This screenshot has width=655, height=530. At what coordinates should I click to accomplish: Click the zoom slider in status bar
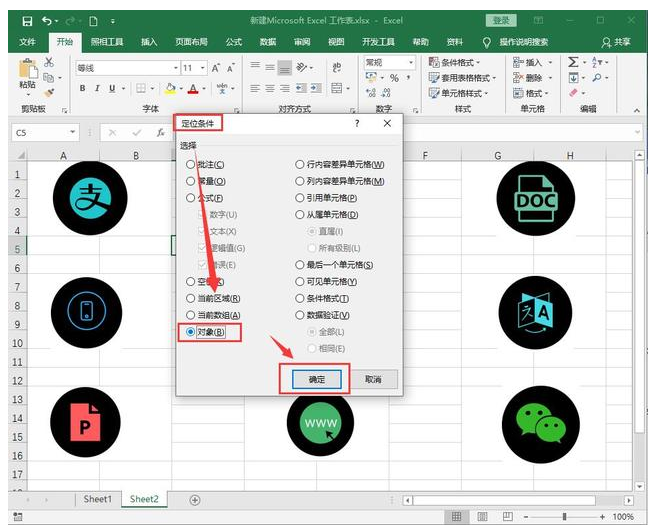click(x=563, y=517)
